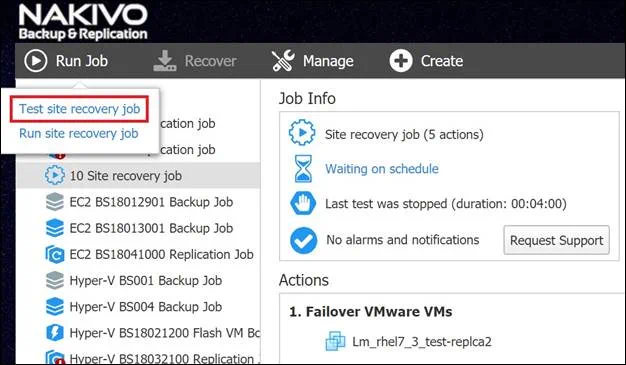Viewport: 626px width, 365px height.
Task: Click gray stack icon of EC2 BS18012901 Backup Job
Action: coord(55,202)
